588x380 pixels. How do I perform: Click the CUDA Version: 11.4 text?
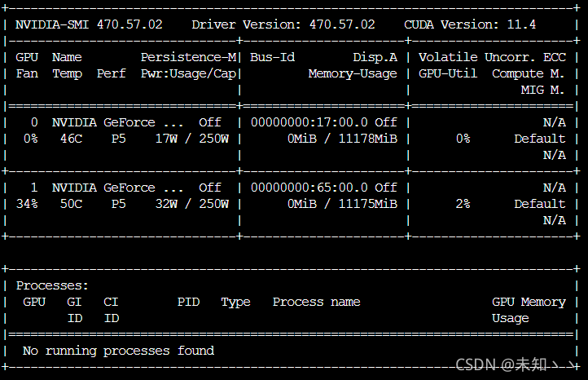click(x=470, y=24)
